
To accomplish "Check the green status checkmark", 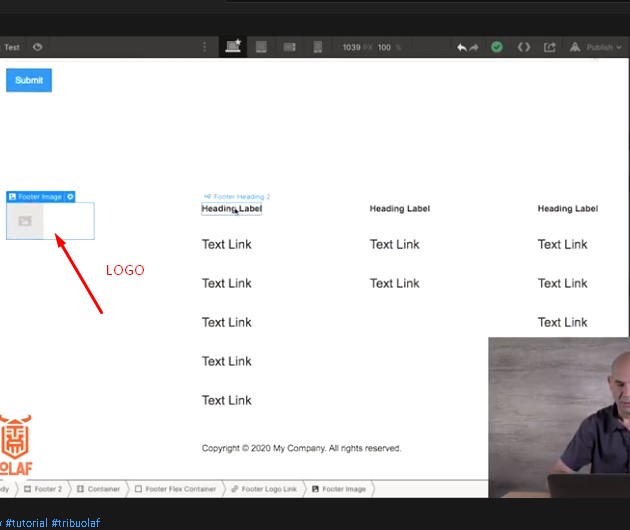I will pyautogui.click(x=497, y=47).
